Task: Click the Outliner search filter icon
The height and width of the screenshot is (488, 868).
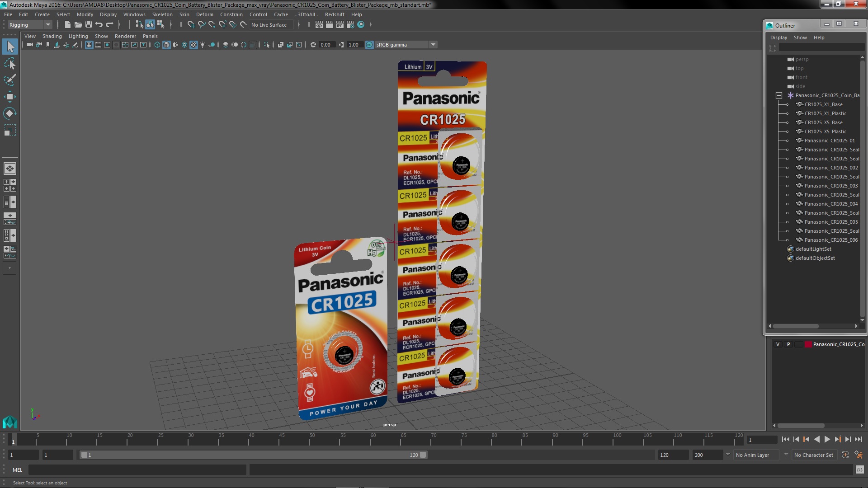Action: (x=773, y=48)
